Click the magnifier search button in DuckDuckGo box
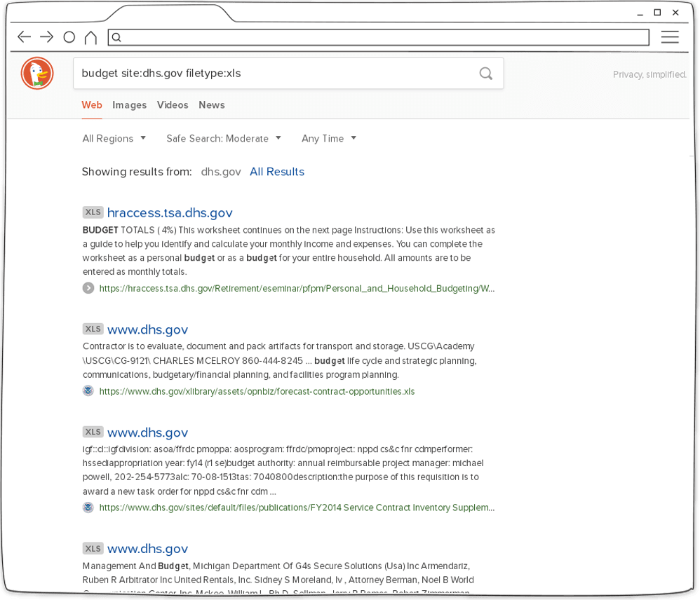700x600 pixels. [x=485, y=73]
